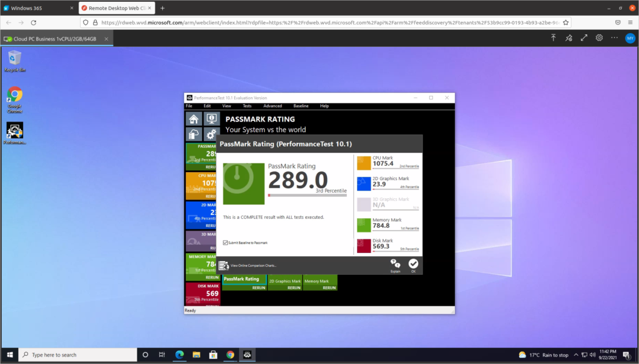
Task: Open the File menu
Action: coord(189,106)
